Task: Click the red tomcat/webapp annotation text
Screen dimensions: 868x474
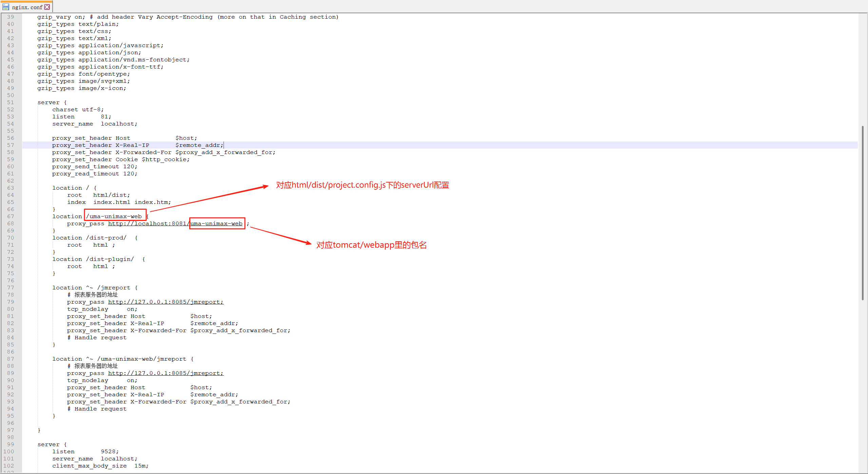Action: (x=371, y=245)
